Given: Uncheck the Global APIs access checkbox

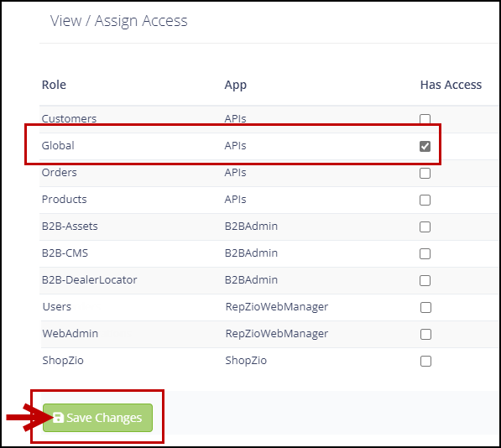Looking at the screenshot, I should 425,146.
